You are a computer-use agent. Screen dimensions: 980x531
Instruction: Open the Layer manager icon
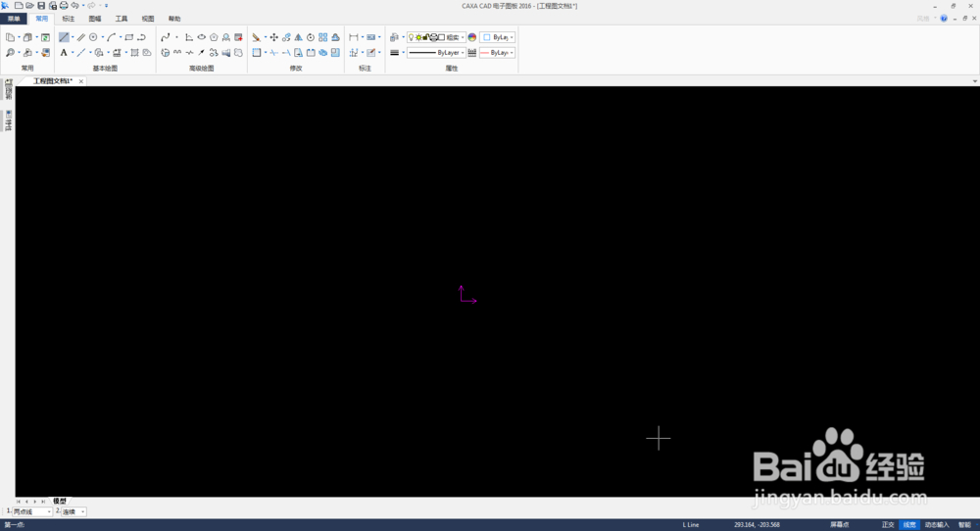pos(394,37)
